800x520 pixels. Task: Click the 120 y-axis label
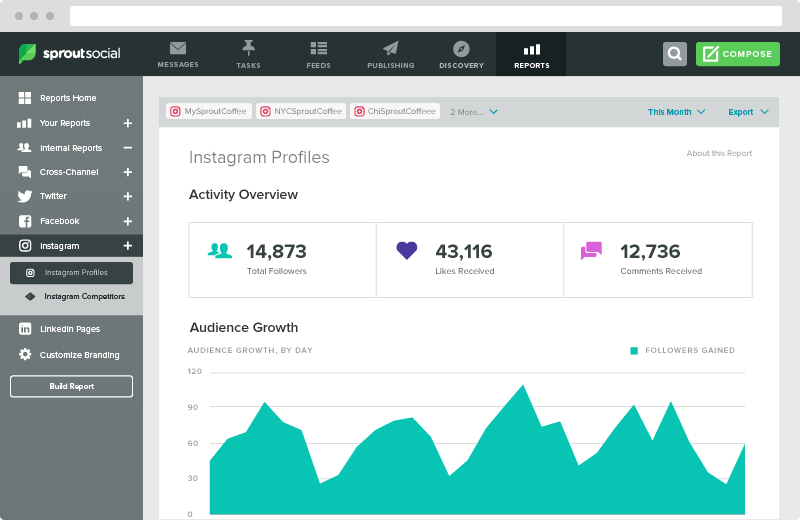coord(194,372)
